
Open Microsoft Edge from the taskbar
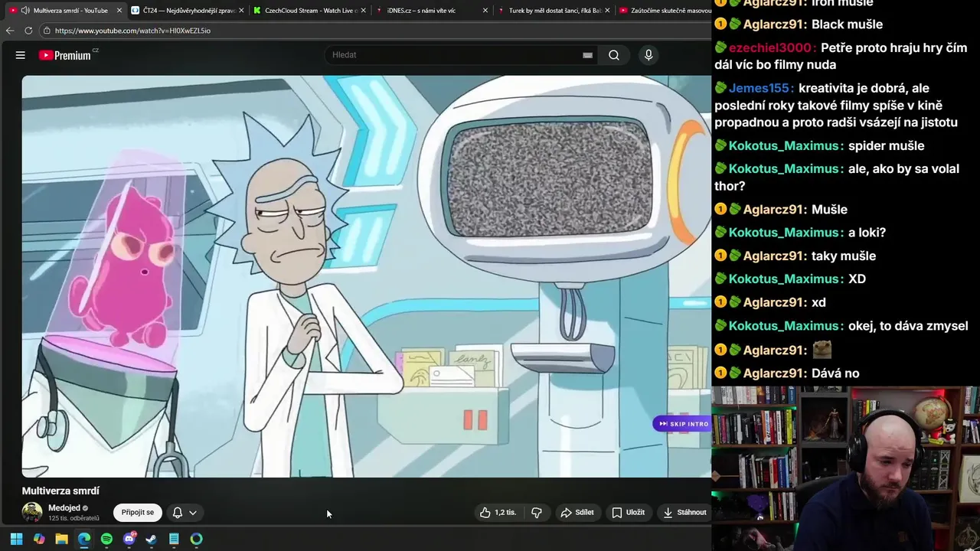[x=84, y=539]
